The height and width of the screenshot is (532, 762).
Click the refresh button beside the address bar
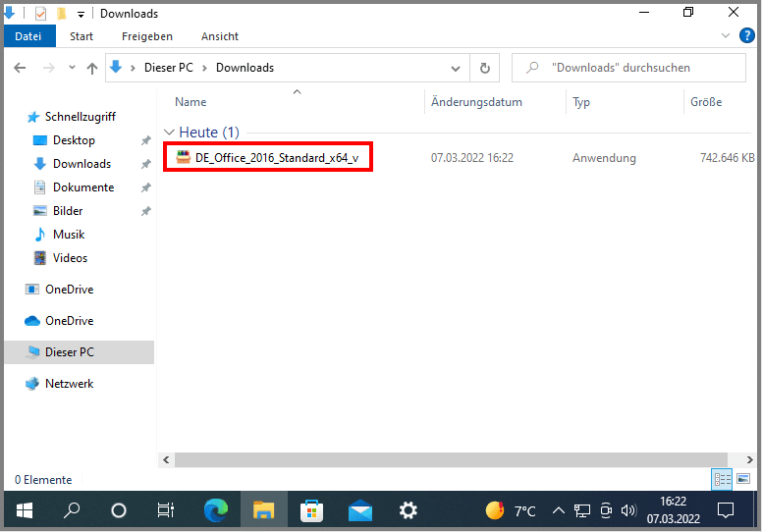pyautogui.click(x=484, y=68)
